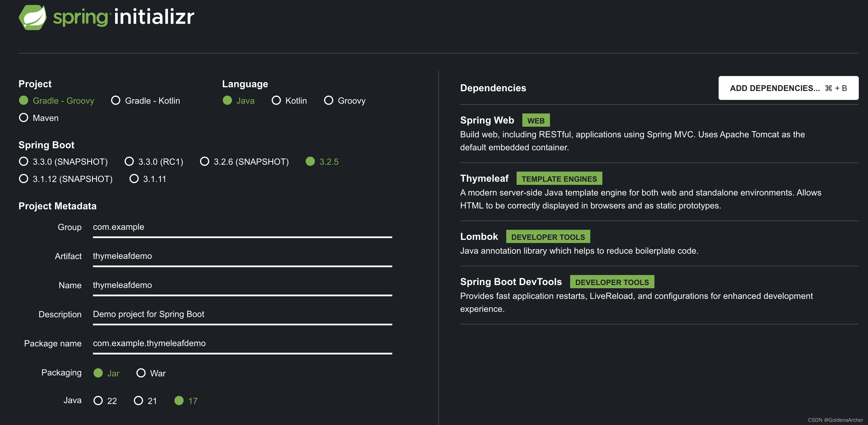The height and width of the screenshot is (425, 868).
Task: Select Java version 21
Action: tap(145, 401)
